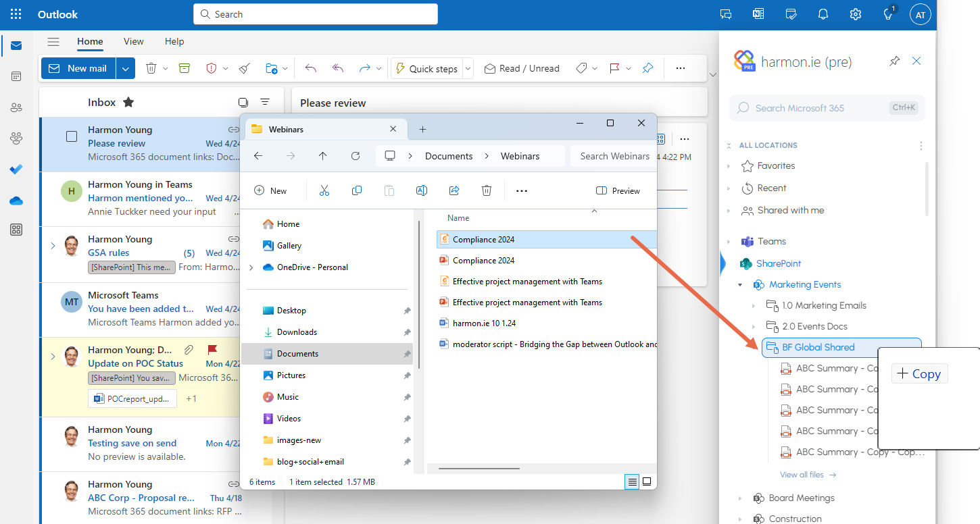Click the inbox Select mode icon
980x524 pixels.
243,103
